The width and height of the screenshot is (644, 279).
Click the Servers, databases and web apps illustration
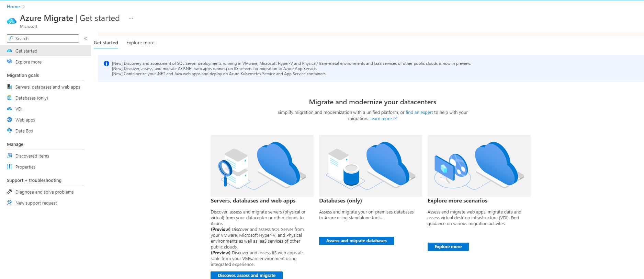click(x=262, y=166)
